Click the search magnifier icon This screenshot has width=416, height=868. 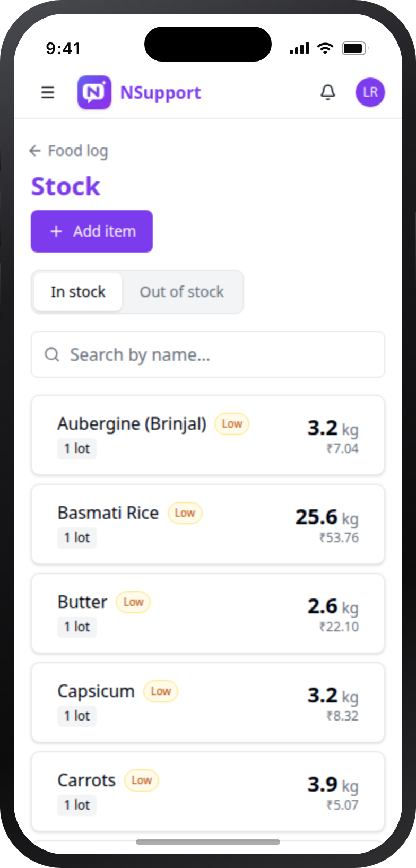pyautogui.click(x=52, y=354)
